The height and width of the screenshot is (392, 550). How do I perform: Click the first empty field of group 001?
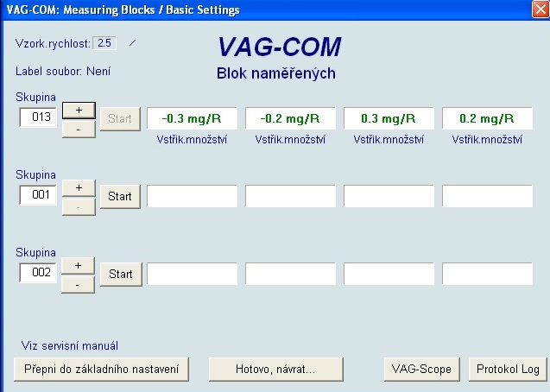tap(192, 196)
